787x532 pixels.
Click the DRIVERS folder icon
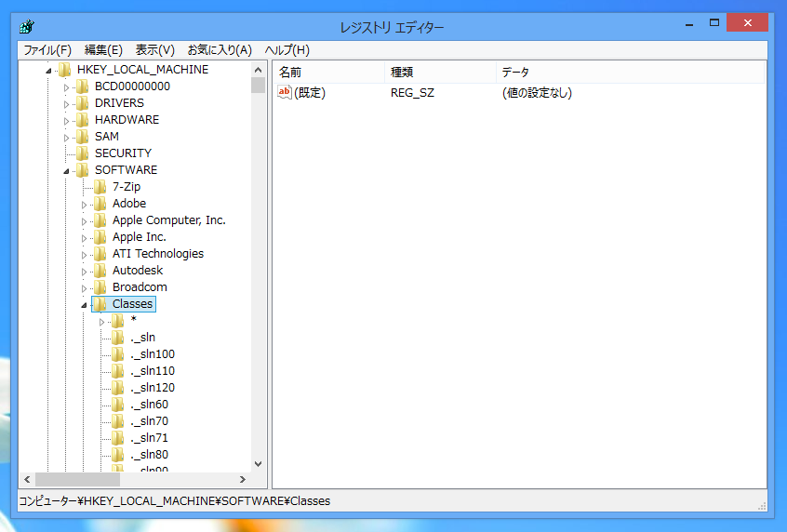pos(82,103)
